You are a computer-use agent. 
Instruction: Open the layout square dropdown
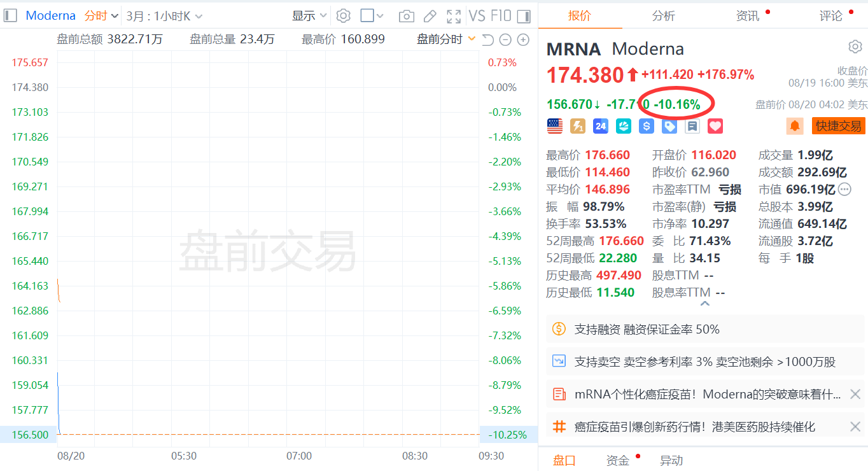[372, 16]
